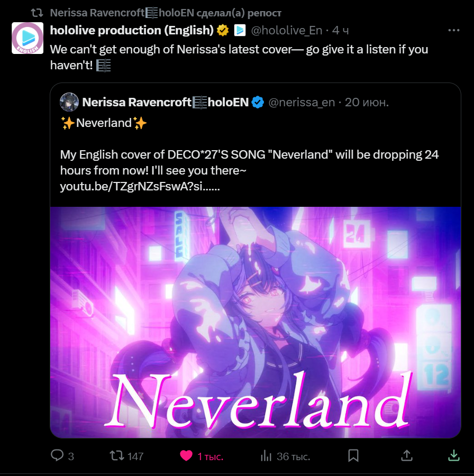The height and width of the screenshot is (476, 474).
Task: Unlike the post via pink heart
Action: point(186,456)
